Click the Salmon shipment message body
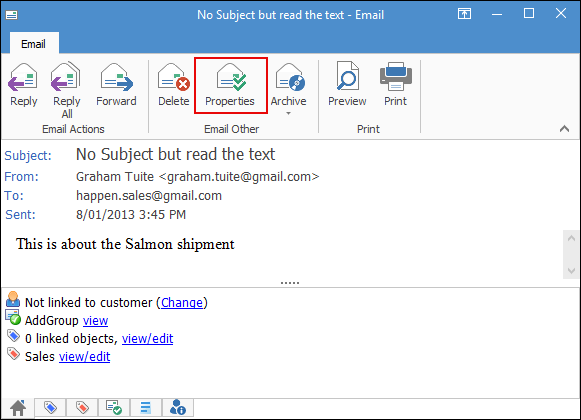The image size is (581, 420). [125, 244]
